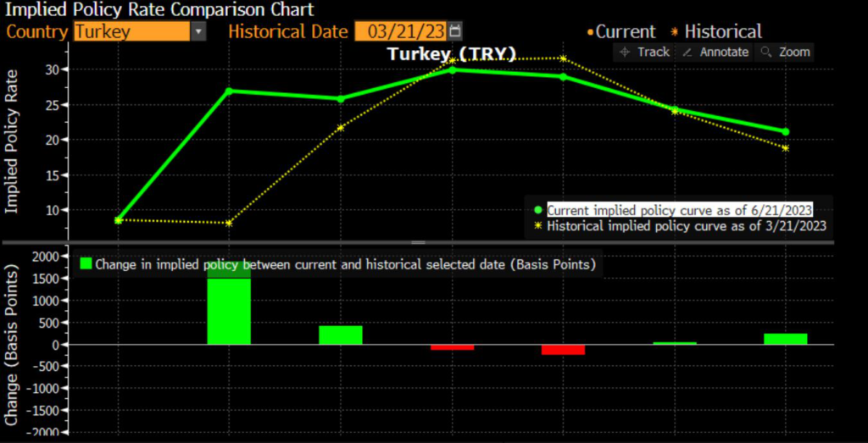Select the Track toolbar label

click(x=654, y=53)
